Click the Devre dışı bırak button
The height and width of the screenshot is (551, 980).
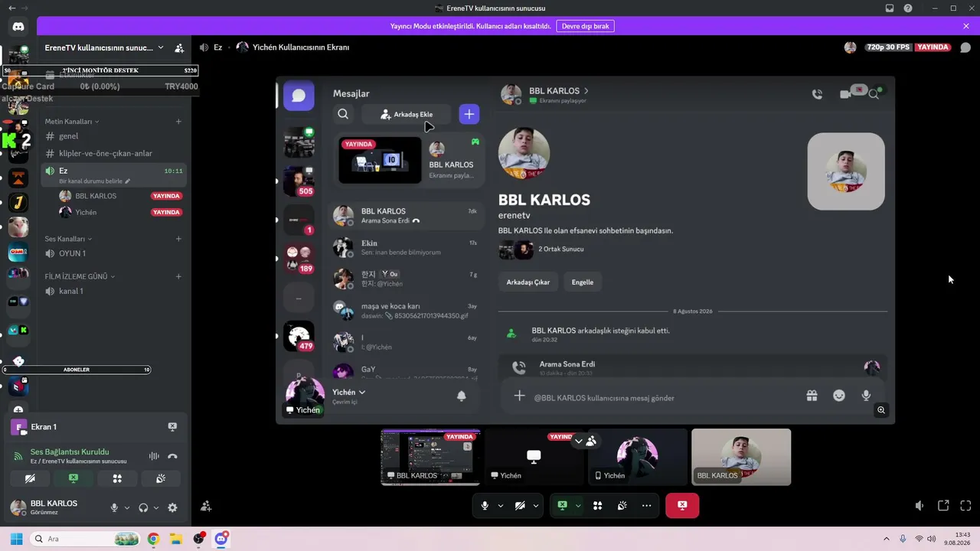click(585, 26)
